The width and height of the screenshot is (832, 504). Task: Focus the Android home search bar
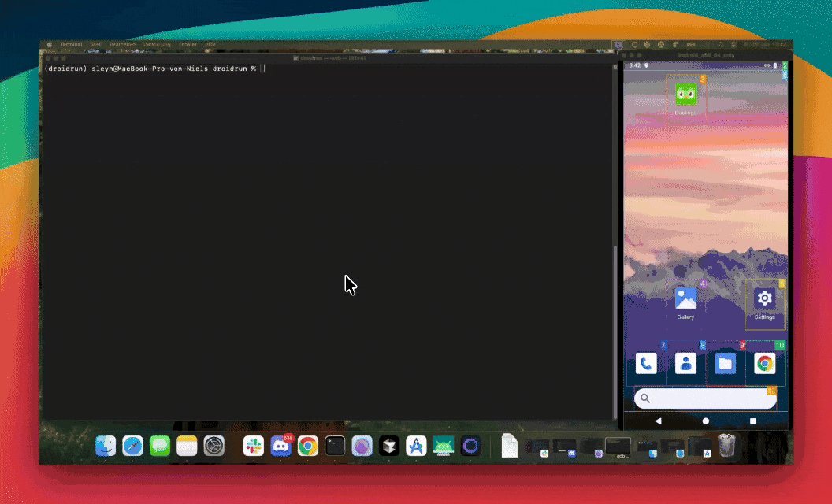click(x=705, y=398)
